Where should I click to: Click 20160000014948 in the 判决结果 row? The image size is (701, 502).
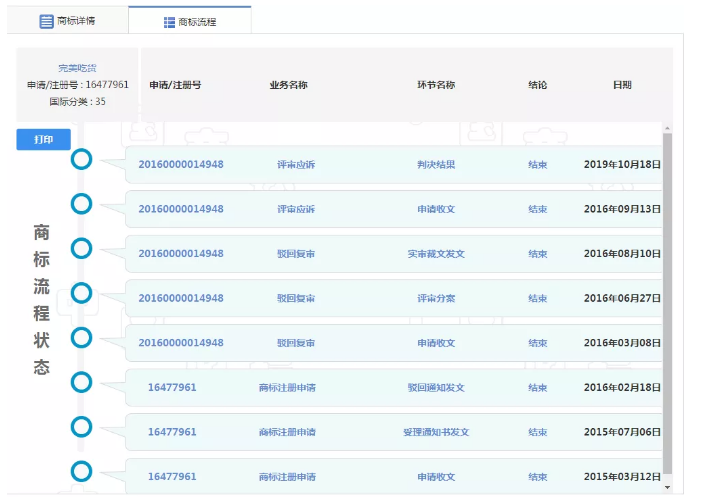pos(181,165)
